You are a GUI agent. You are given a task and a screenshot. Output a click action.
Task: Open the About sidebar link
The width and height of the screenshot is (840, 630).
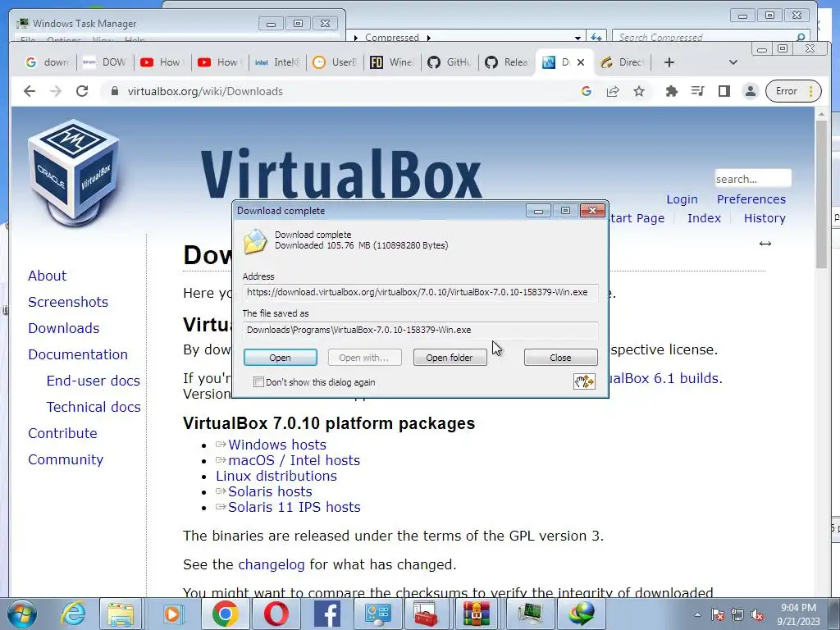[47, 276]
